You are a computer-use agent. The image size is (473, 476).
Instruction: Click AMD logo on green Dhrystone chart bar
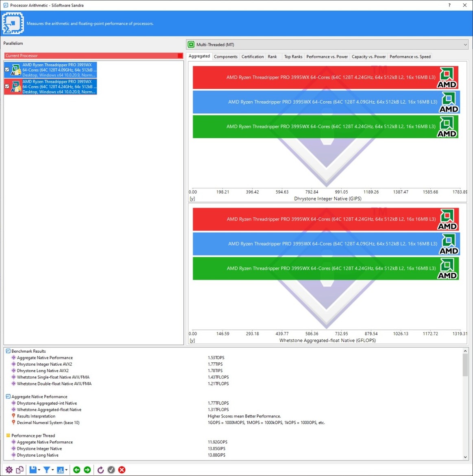pos(447,127)
